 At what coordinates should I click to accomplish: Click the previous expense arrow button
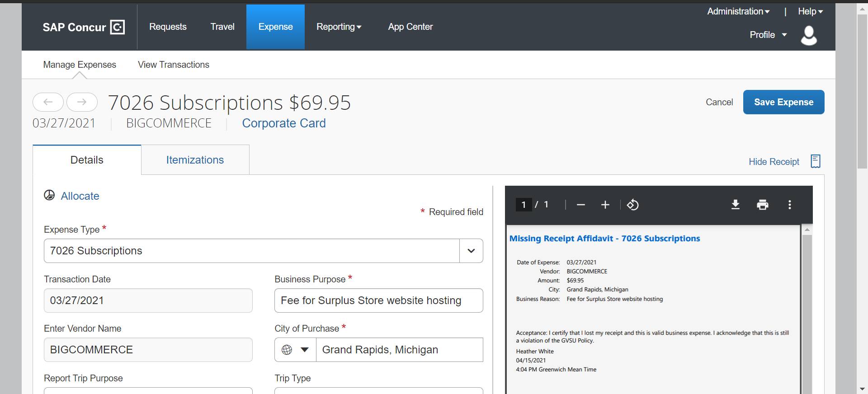click(48, 102)
